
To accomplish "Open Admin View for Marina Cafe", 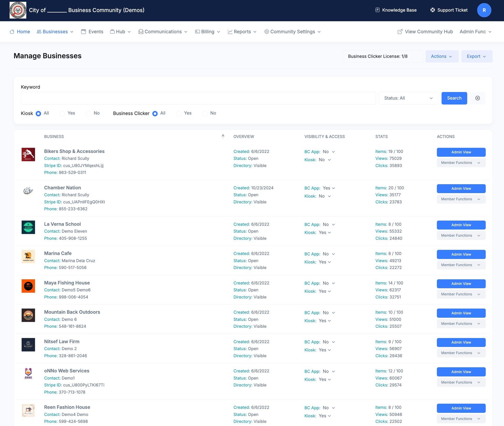I will [461, 254].
